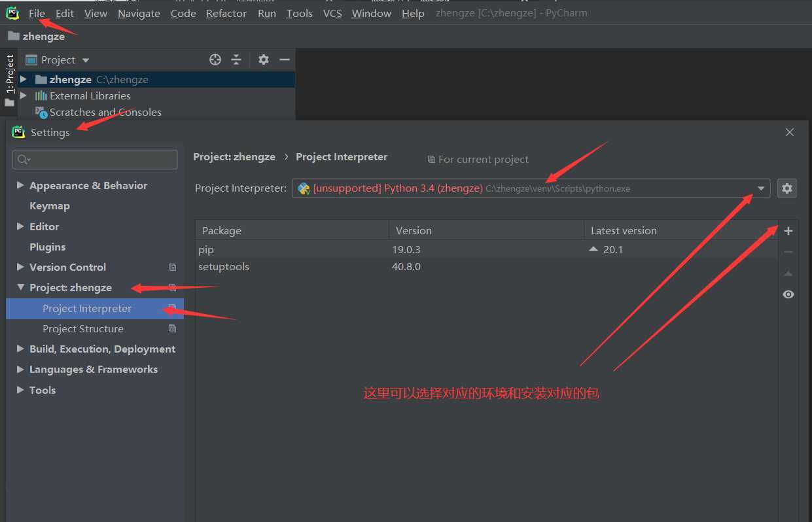This screenshot has height=522, width=812.
Task: Sort by the Version column header
Action: [x=486, y=230]
